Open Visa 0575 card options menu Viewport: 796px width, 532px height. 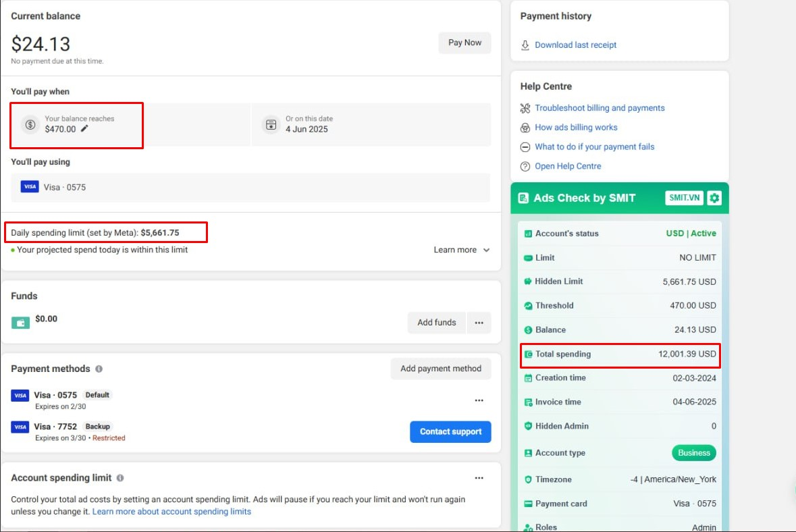pos(479,400)
